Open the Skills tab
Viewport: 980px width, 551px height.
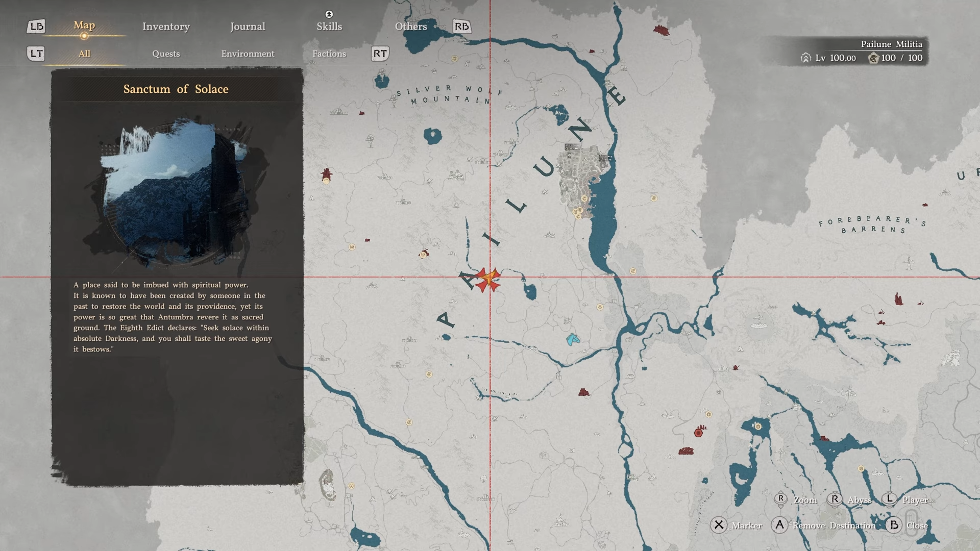pyautogui.click(x=329, y=27)
